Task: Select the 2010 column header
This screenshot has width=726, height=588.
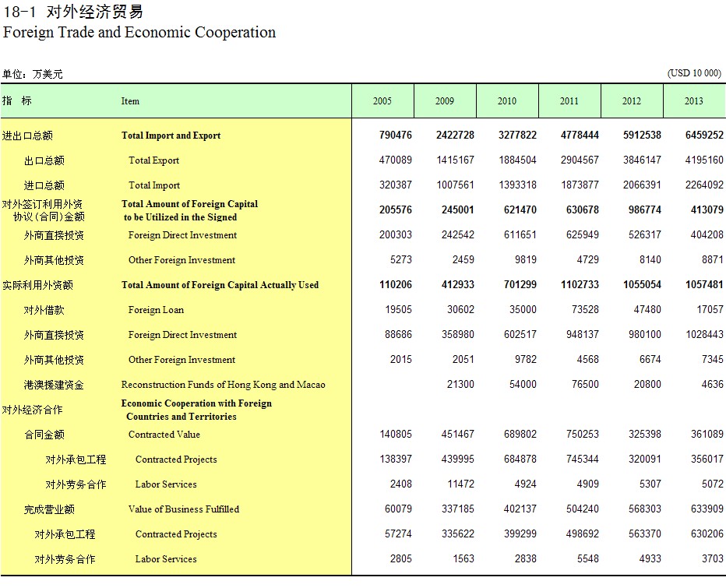Action: point(507,101)
